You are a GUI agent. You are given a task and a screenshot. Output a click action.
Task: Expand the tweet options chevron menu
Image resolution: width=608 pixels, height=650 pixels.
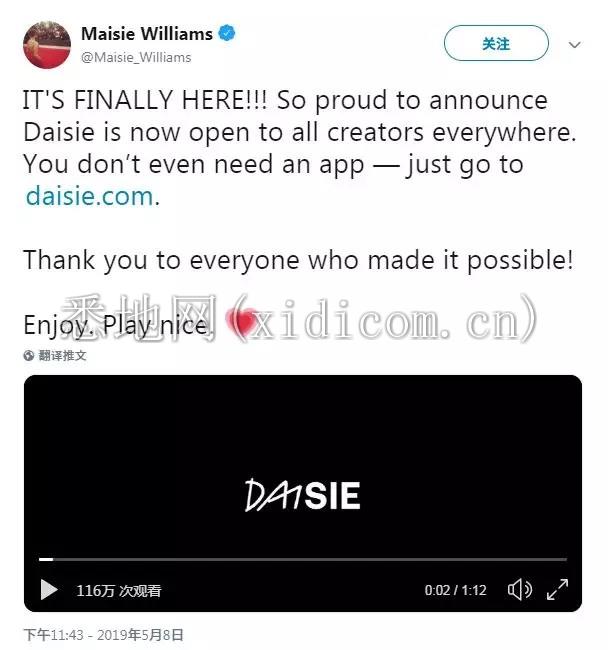tap(574, 44)
